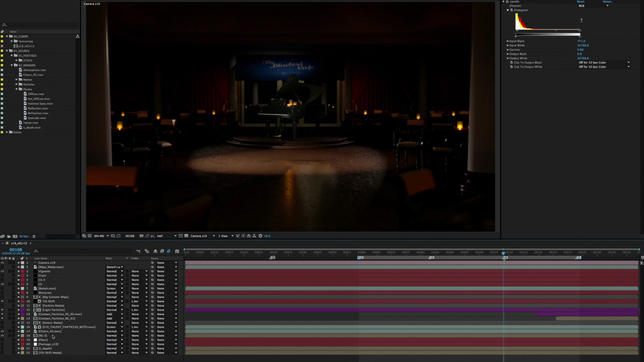The height and width of the screenshot is (362, 644).
Task: Hide the Vignette layer visibility eye
Action: (x=2, y=271)
